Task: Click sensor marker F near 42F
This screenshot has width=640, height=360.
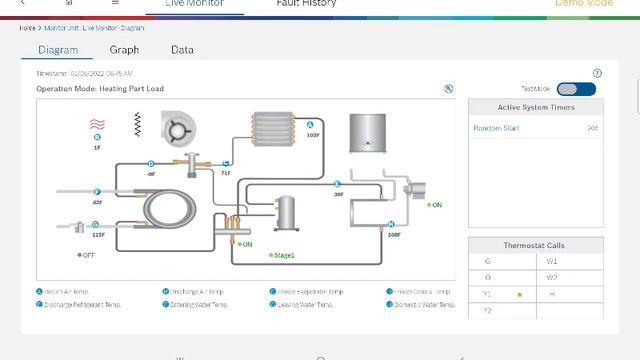Action: click(97, 191)
